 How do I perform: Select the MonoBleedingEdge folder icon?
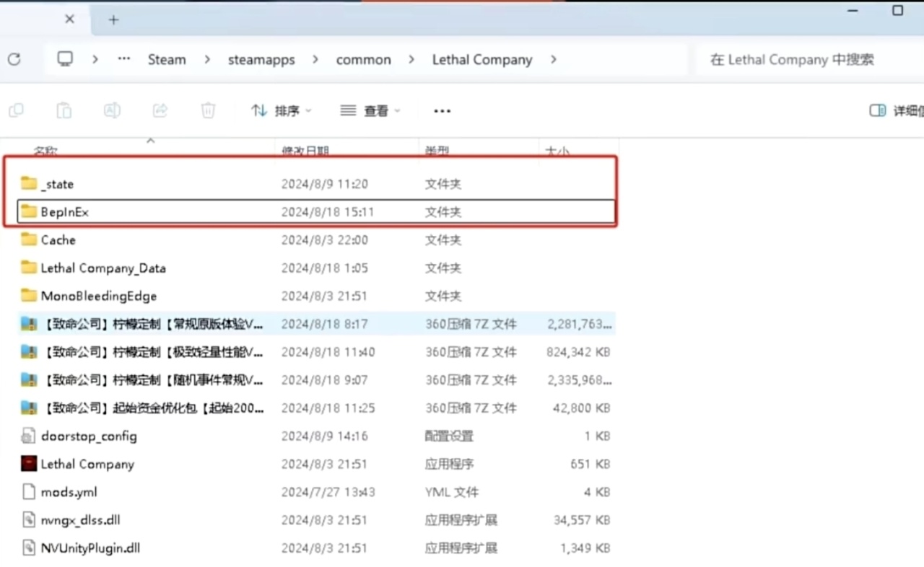(29, 296)
